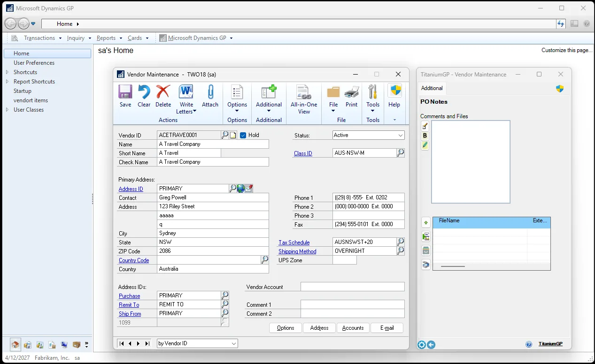
Task: Click the address internet globe icon
Action: [x=240, y=189]
